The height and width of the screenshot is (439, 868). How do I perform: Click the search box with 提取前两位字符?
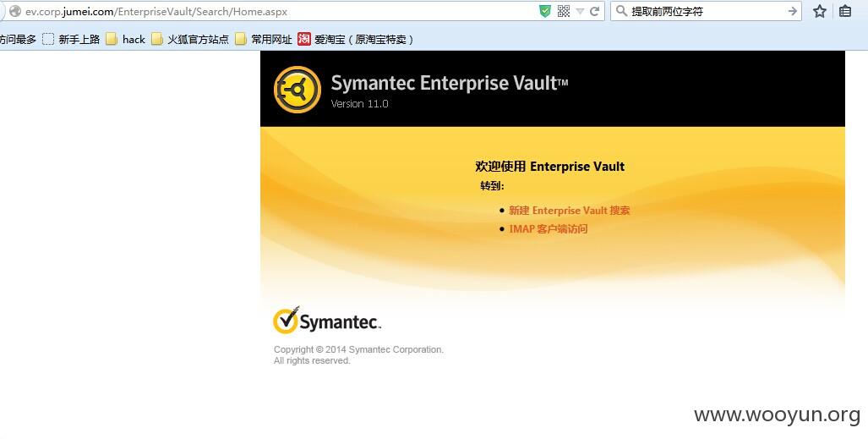coord(707,11)
